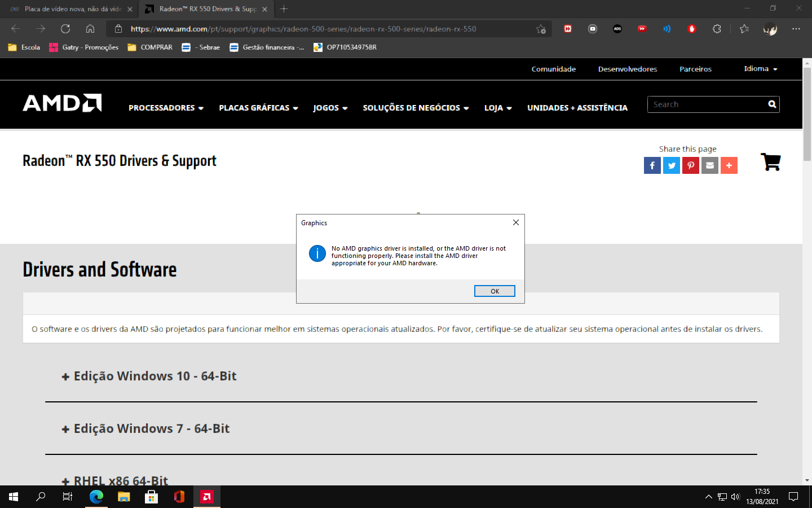The height and width of the screenshot is (508, 812).
Task: Open more sharing options plus icon
Action: click(x=729, y=165)
